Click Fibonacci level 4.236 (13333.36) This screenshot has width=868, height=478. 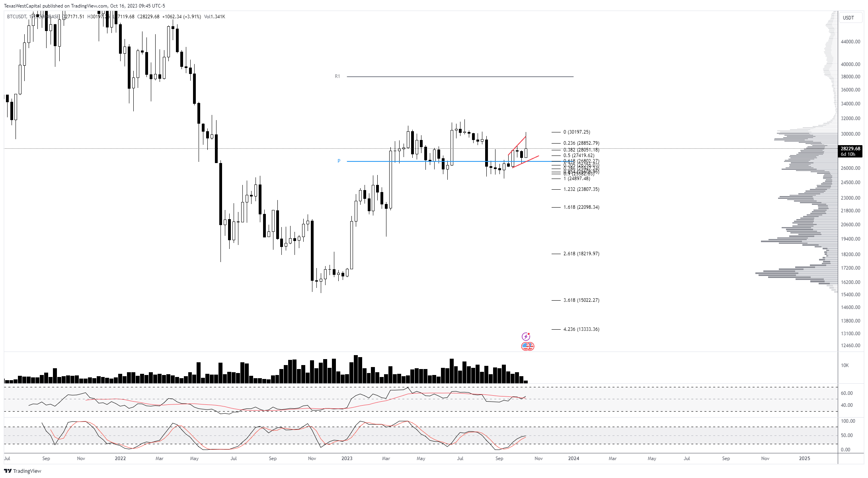tap(581, 329)
